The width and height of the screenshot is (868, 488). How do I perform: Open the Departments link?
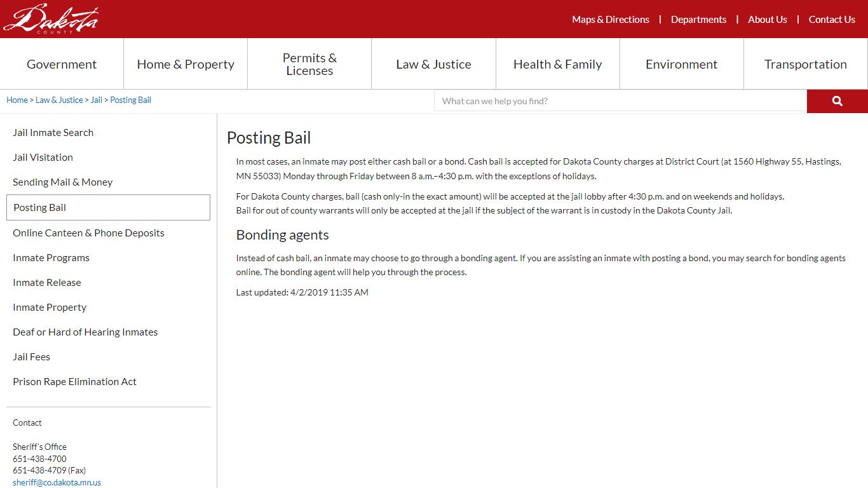[698, 20]
